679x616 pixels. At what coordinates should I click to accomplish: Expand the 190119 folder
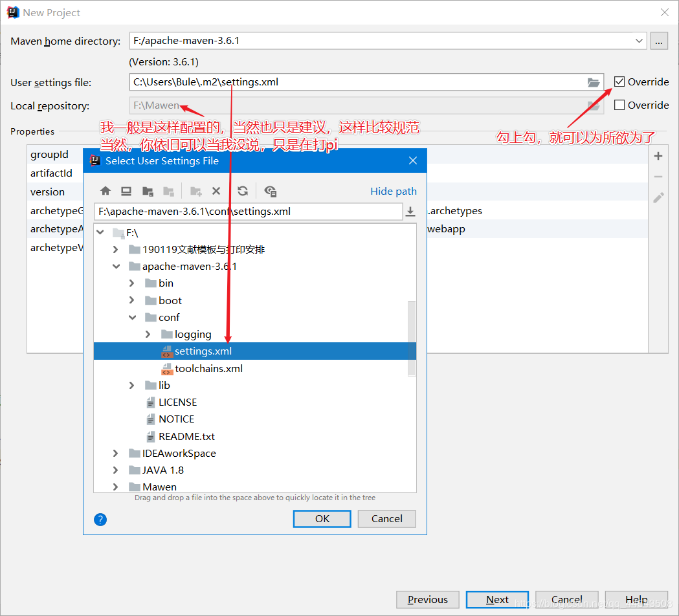[x=116, y=249]
